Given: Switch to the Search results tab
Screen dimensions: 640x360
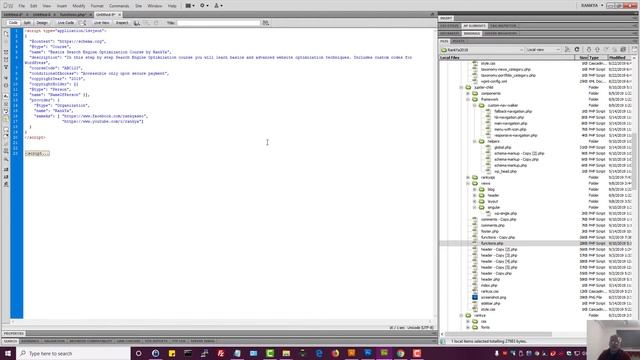Looking at the screenshot, I should point(10,341).
